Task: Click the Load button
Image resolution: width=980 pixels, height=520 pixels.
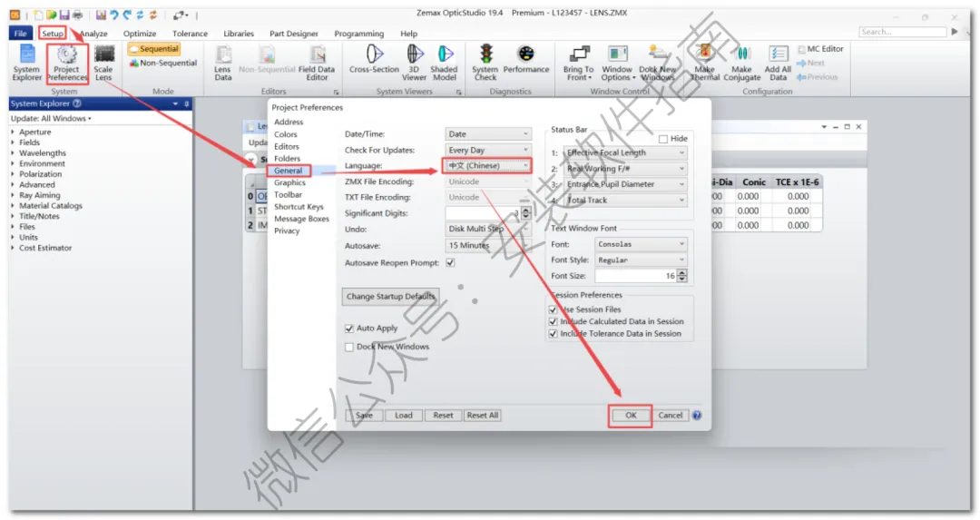Action: point(404,416)
